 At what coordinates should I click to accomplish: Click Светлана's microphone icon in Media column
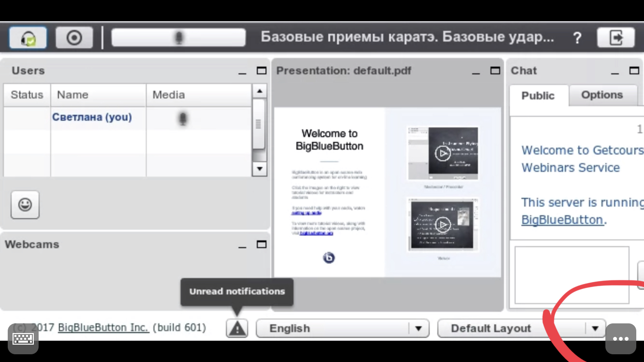pyautogui.click(x=182, y=119)
